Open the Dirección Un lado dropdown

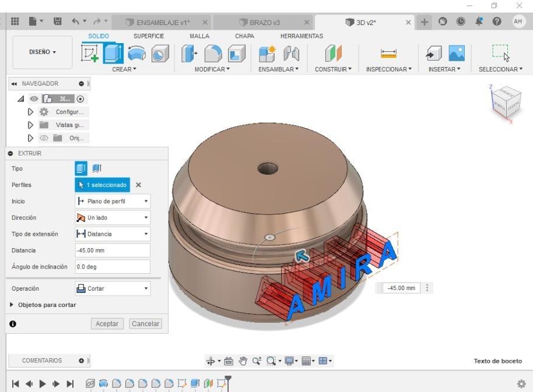pos(113,218)
